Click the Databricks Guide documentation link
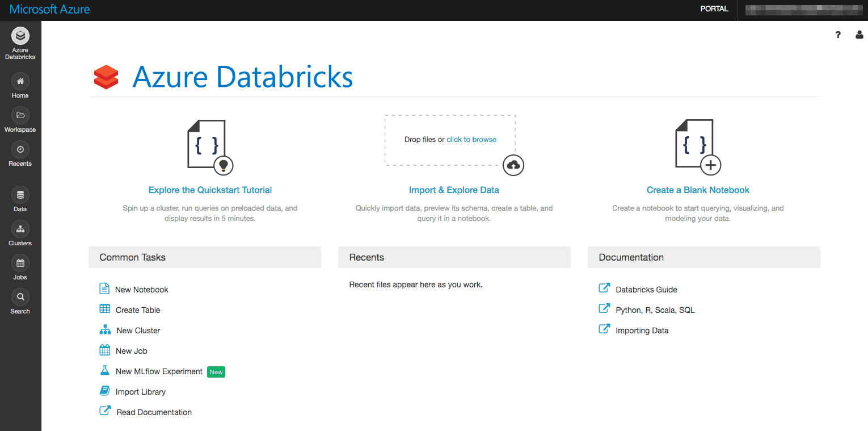The width and height of the screenshot is (868, 431). (646, 289)
